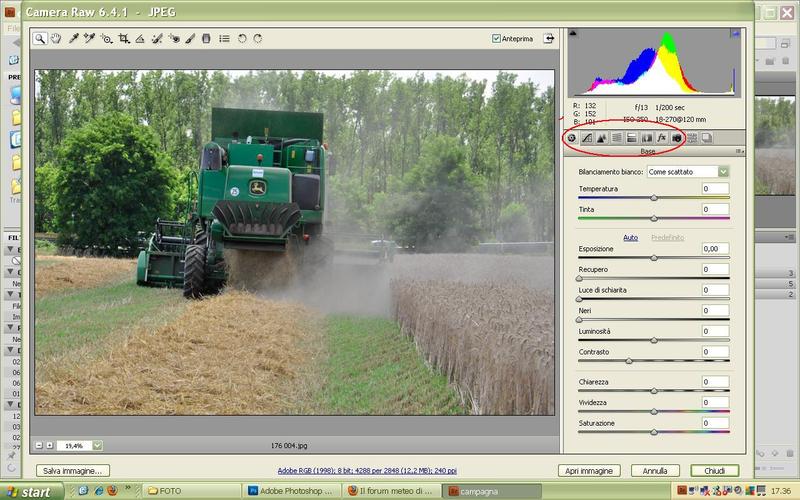This screenshot has height=500, width=800.
Task: Toggle full screen mode icon
Action: tap(549, 38)
